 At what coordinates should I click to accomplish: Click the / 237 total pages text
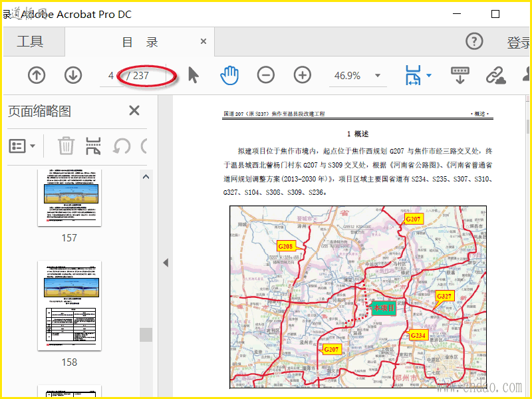pyautogui.click(x=138, y=76)
